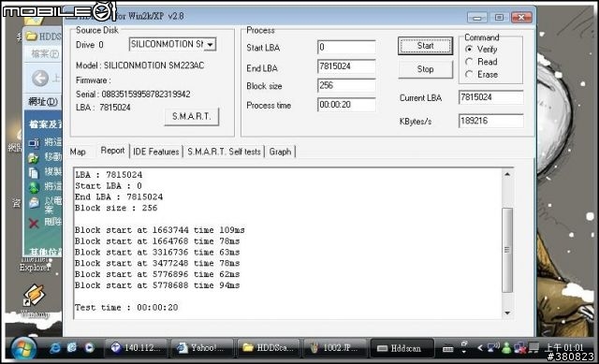
Task: Click the Block size input field
Action: [346, 85]
